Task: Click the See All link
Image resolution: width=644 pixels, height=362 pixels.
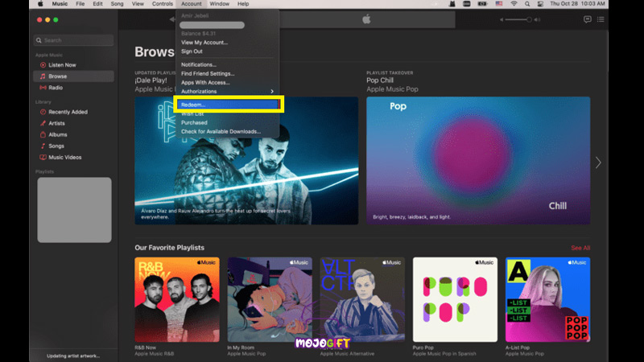Action: [580, 248]
